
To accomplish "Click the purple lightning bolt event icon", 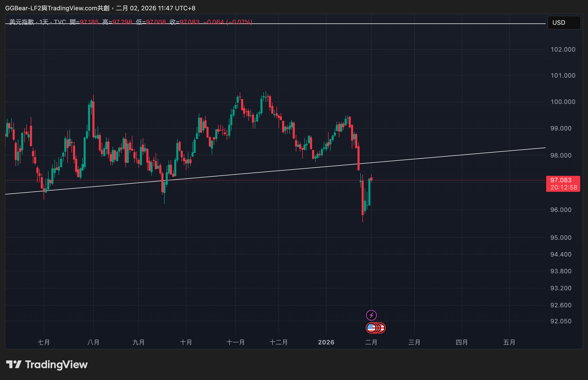I will click(x=371, y=315).
